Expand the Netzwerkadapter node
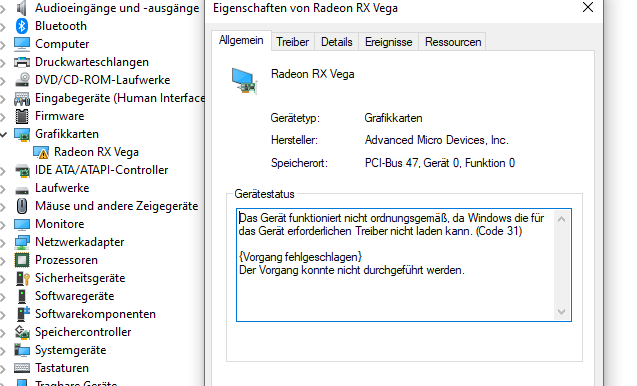 [3, 243]
